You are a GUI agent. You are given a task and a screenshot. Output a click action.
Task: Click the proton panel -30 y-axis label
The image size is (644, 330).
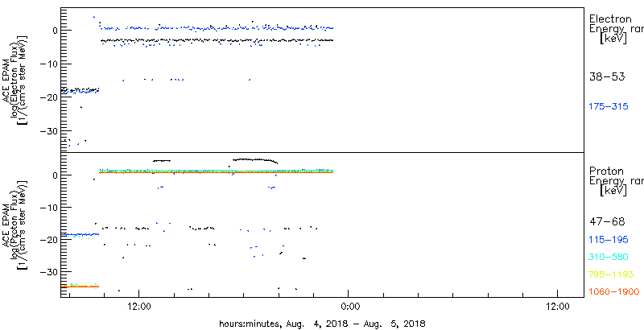(x=51, y=273)
